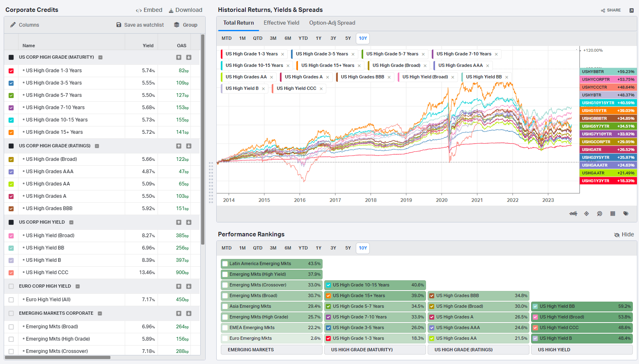Remove US High Yield CCC from chart legend
Screen dimensions: 639x364
click(321, 89)
